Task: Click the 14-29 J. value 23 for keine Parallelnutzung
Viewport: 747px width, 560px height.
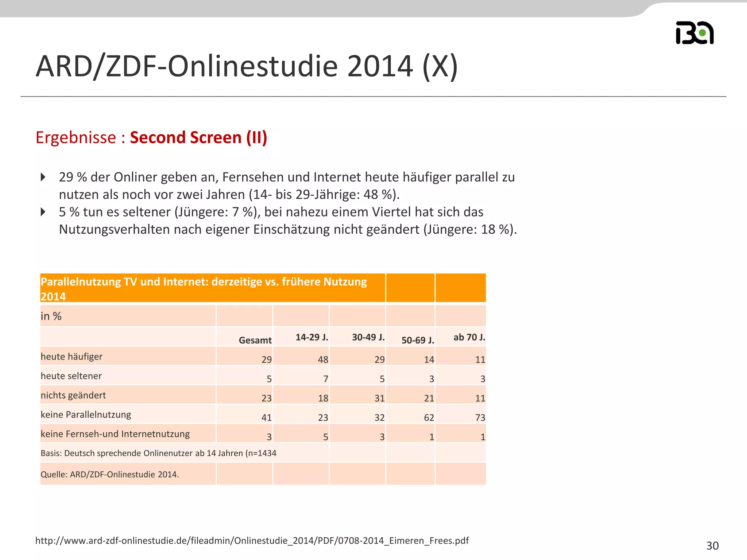Action: tap(323, 417)
